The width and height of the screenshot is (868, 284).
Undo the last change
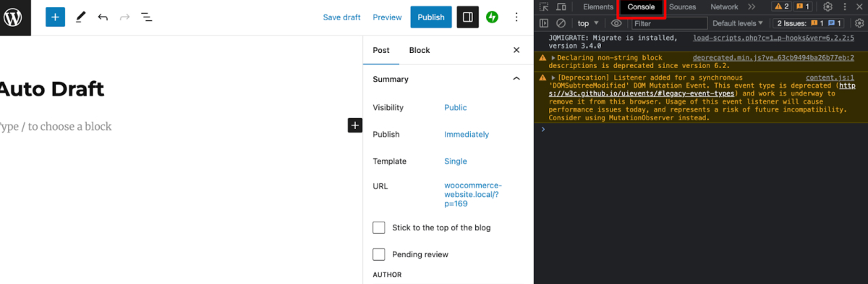coord(103,17)
